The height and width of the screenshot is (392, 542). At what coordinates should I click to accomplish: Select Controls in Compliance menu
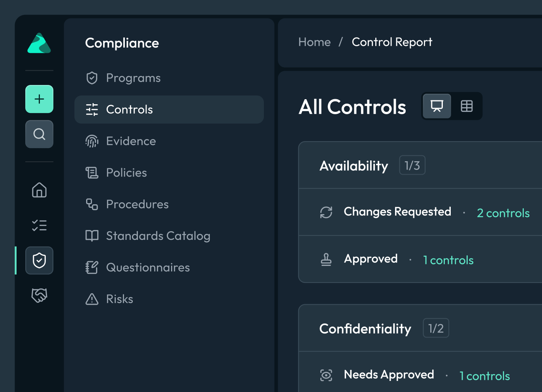[169, 109]
